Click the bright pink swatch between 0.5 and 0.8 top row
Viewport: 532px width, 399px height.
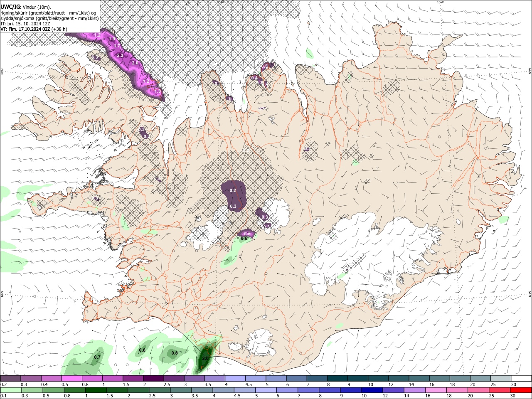coord(71,378)
